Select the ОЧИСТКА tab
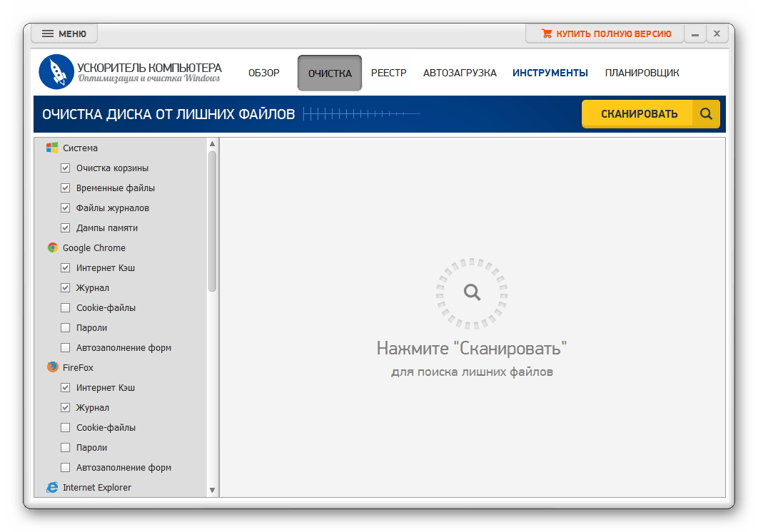This screenshot has width=758, height=532. point(330,73)
